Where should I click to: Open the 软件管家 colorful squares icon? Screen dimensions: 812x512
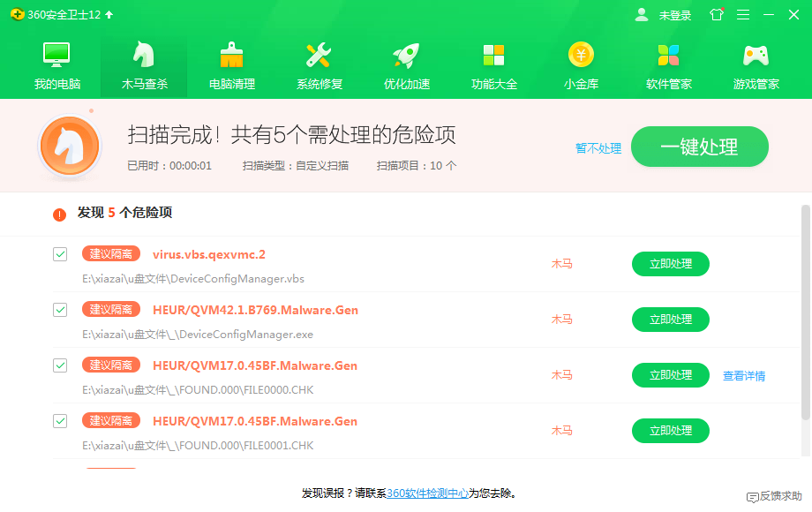point(668,55)
